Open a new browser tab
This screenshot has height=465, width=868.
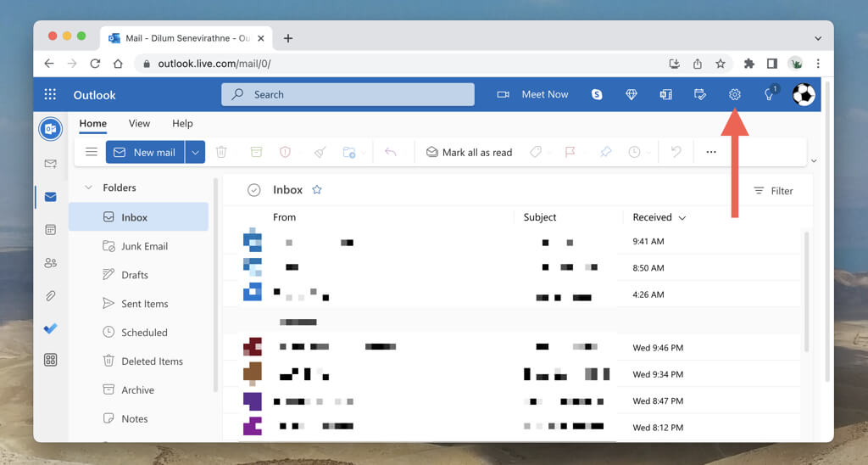pos(288,38)
